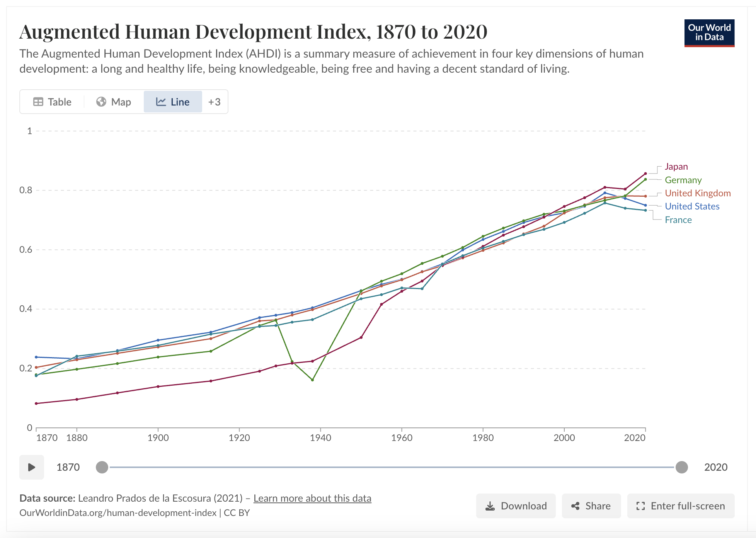Click the Share button
The image size is (756, 538).
point(591,506)
